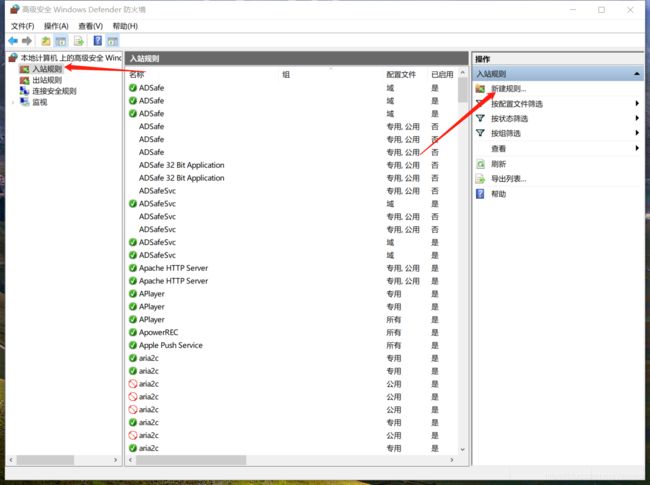Click the up-one-level folder toolbar icon
The image size is (650, 485).
[x=46, y=41]
